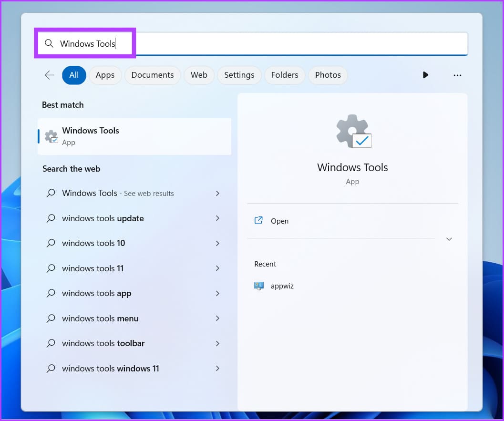Click search icon beside 'windows tools 11'
The image size is (504, 421).
click(x=51, y=268)
